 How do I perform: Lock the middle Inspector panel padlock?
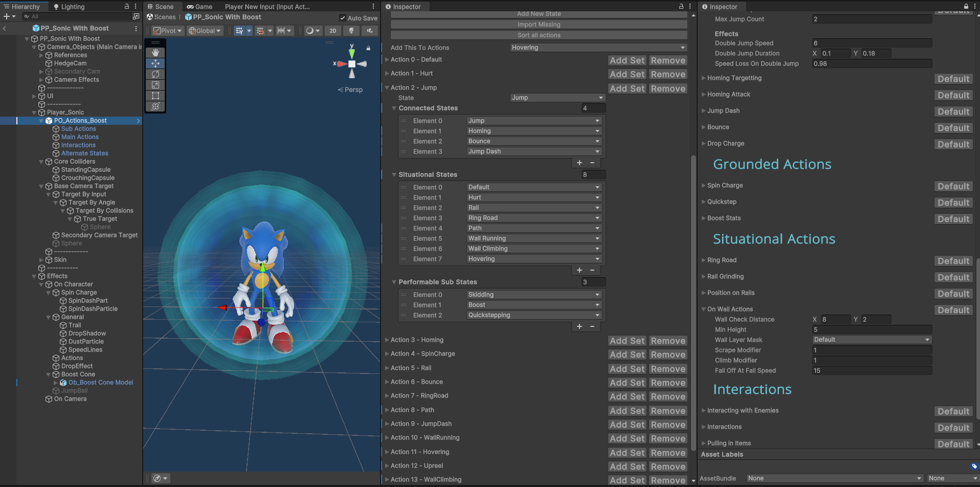tap(681, 7)
